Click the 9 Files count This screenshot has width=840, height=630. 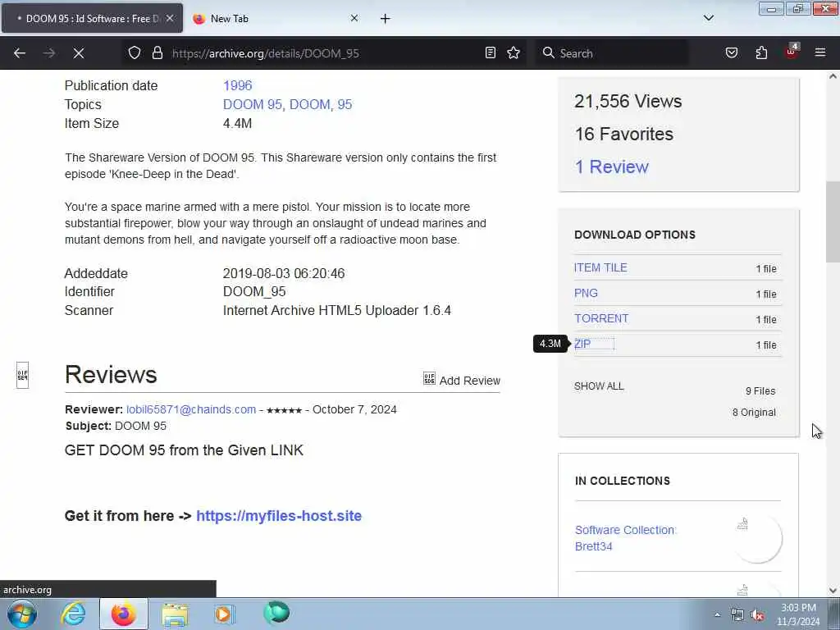(760, 391)
